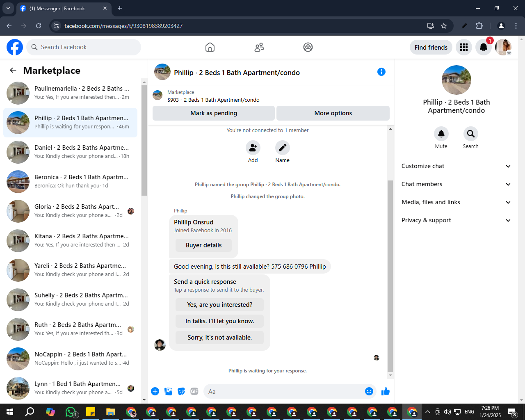Open Ruth 2 Beds 2 Baths chat

[x=71, y=329]
